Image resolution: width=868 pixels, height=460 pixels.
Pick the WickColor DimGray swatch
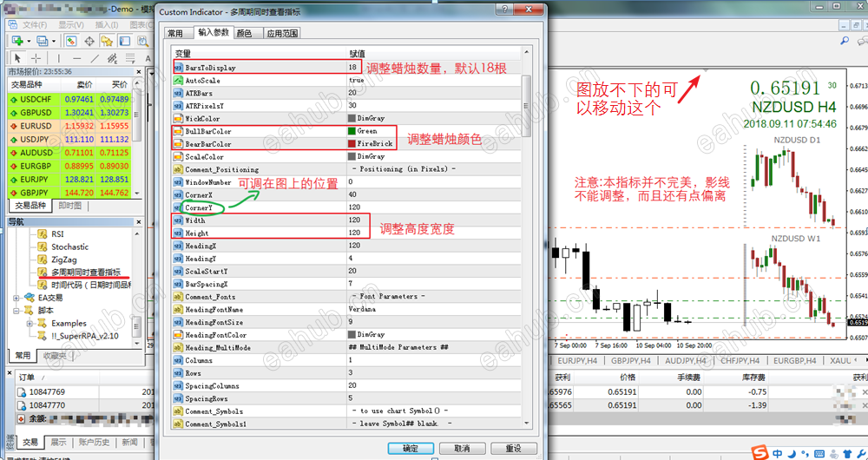click(351, 118)
